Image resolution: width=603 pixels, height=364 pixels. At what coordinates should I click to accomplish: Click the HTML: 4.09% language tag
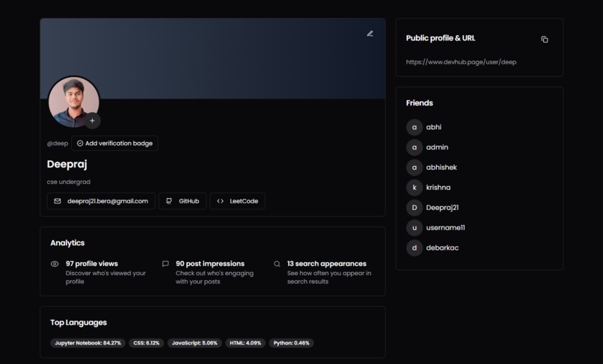tap(245, 343)
